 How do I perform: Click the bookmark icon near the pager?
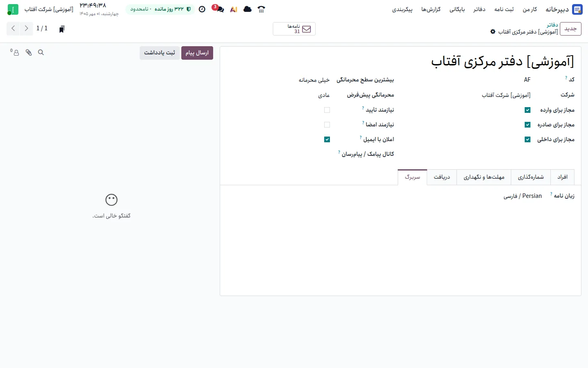tap(62, 29)
